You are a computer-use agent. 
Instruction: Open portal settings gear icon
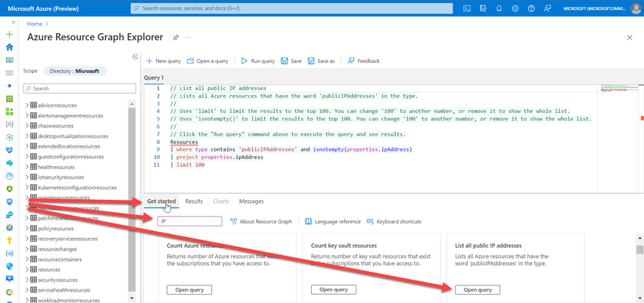coord(515,8)
